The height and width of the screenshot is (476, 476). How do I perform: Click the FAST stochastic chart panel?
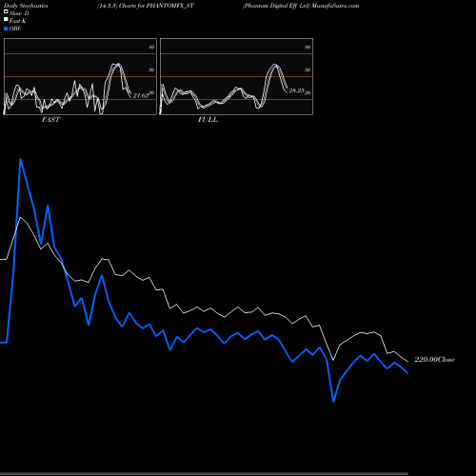[80, 76]
